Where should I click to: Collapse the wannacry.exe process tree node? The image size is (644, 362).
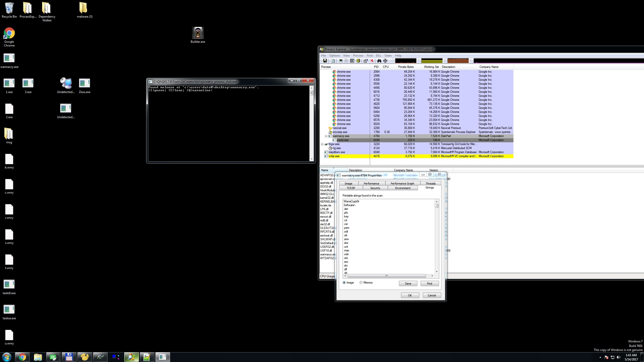pos(326,136)
